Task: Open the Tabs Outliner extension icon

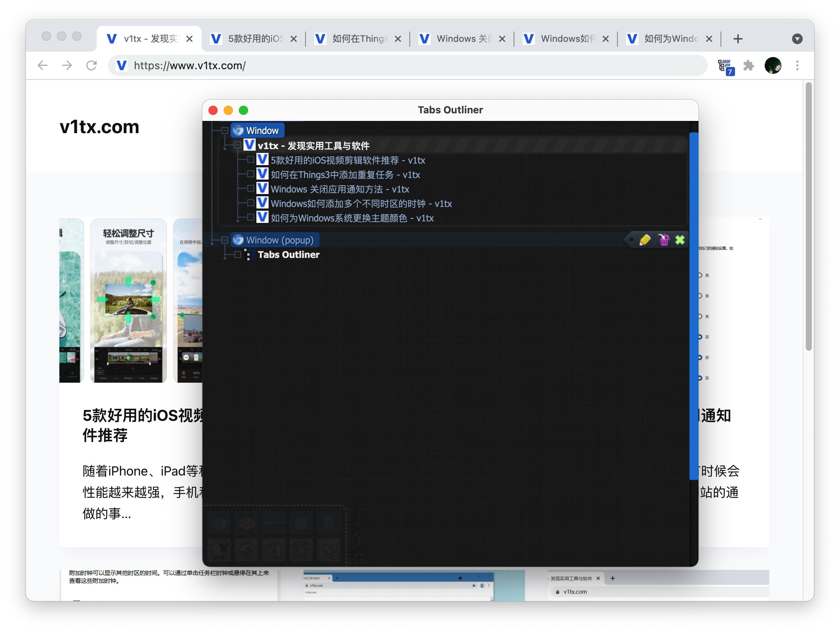Action: tap(725, 66)
